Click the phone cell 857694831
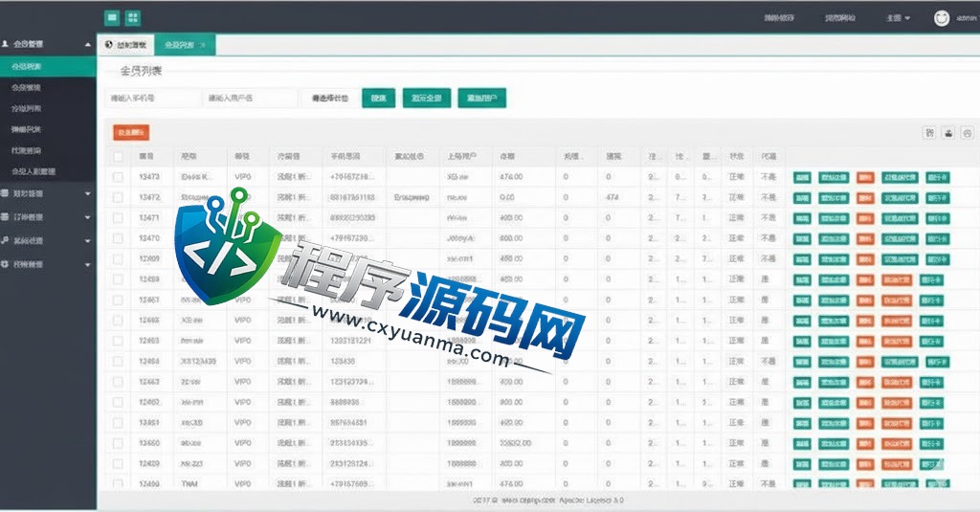Viewport: 980px width, 512px height. 348,423
